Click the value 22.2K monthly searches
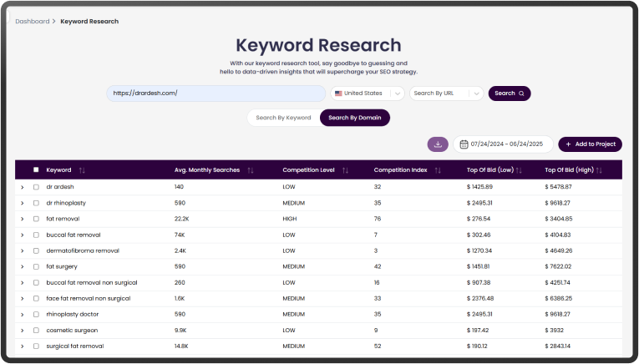639x364 pixels. (182, 219)
